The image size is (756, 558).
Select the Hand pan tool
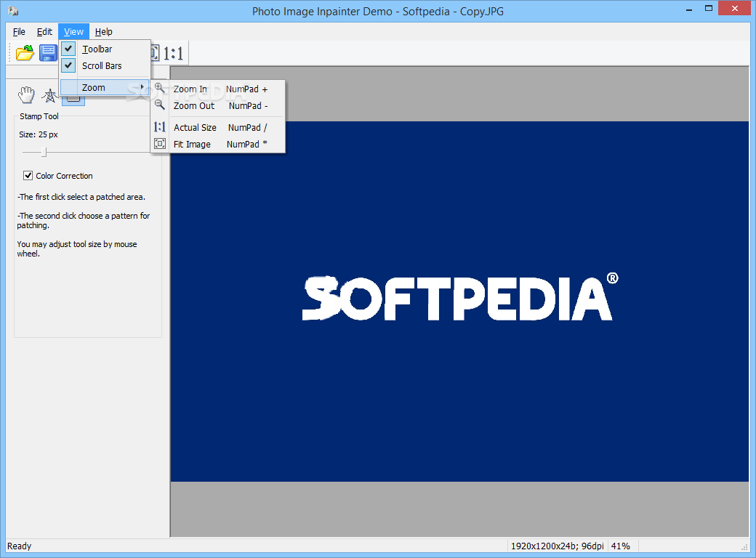click(x=26, y=95)
